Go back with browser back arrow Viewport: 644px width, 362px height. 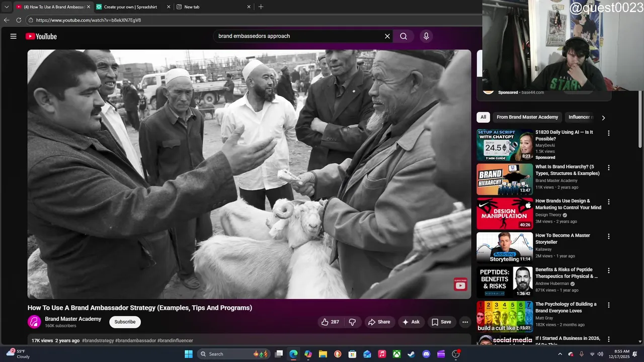pos(7,20)
